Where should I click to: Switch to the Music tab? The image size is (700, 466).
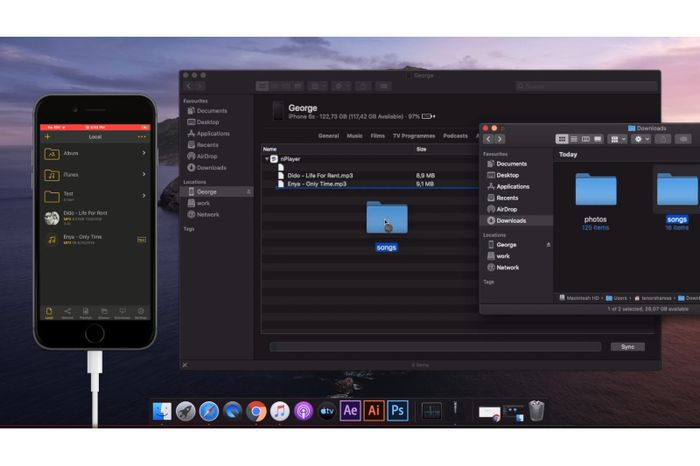[354, 135]
